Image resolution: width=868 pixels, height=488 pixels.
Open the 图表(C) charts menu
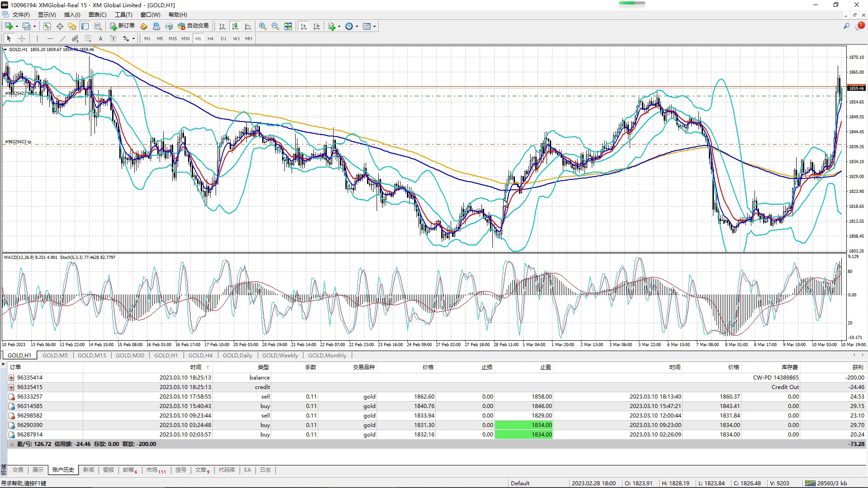(x=97, y=15)
